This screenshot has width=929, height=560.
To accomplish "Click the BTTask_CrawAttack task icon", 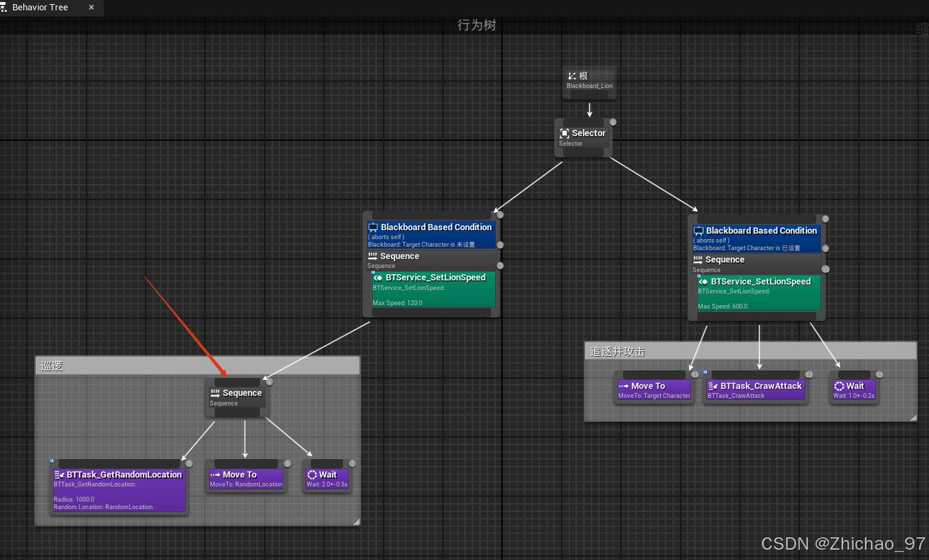I will coord(713,386).
